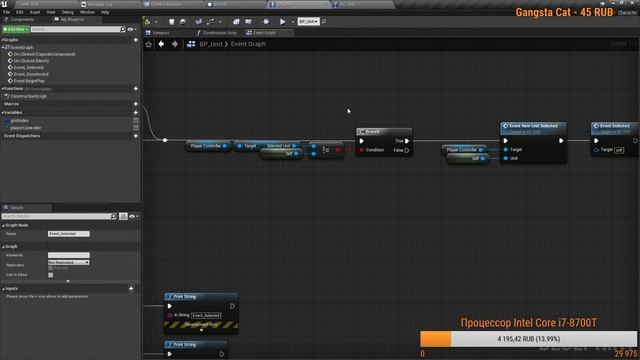Collapse the EventGraph tree node

click(x=3, y=47)
